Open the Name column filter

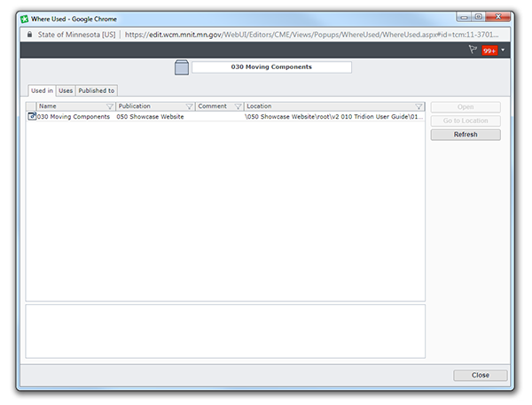click(x=110, y=106)
